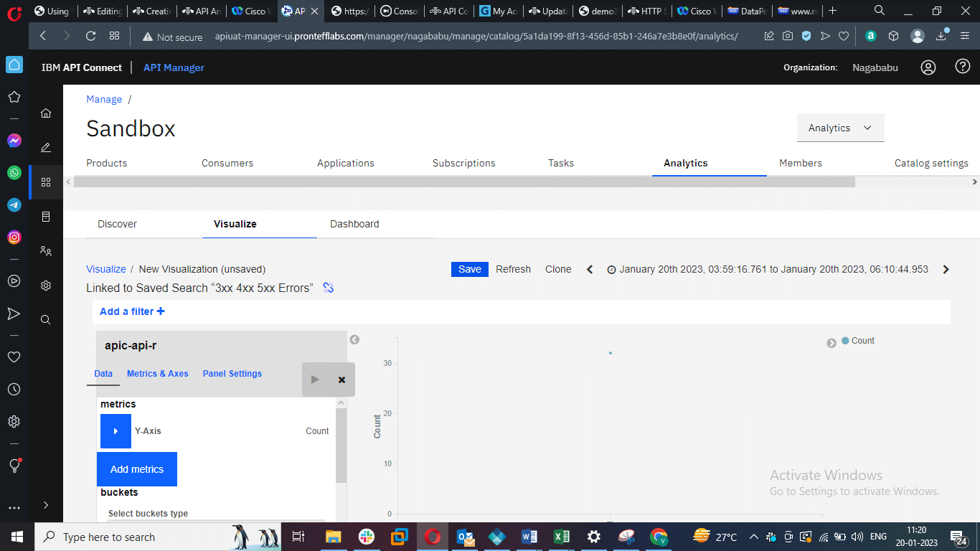
Task: Open Opera downloads icon
Action: (x=941, y=36)
